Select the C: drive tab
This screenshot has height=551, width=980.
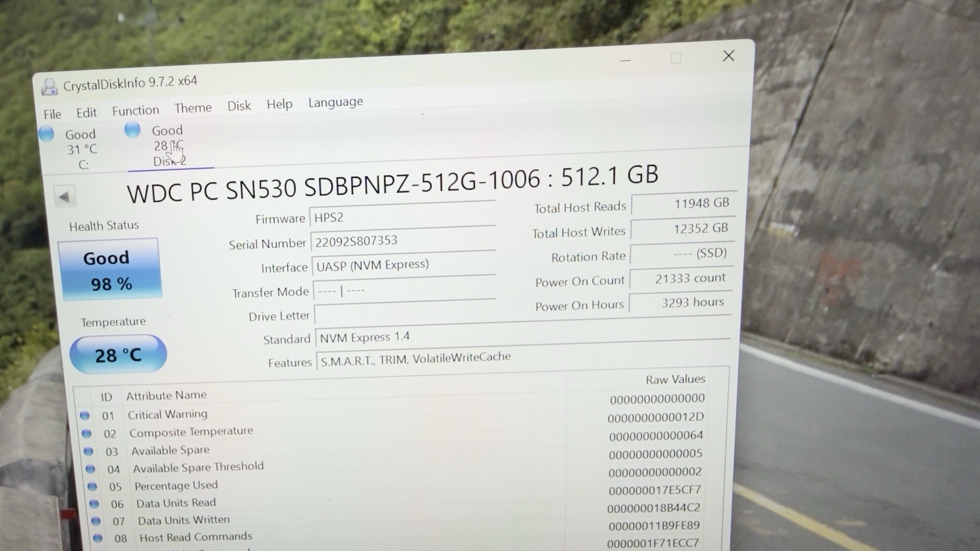(x=81, y=149)
